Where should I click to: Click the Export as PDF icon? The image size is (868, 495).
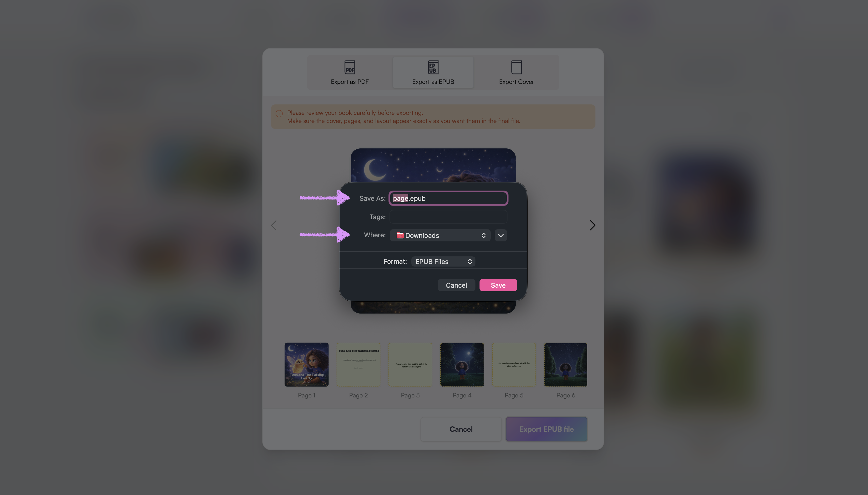(350, 67)
